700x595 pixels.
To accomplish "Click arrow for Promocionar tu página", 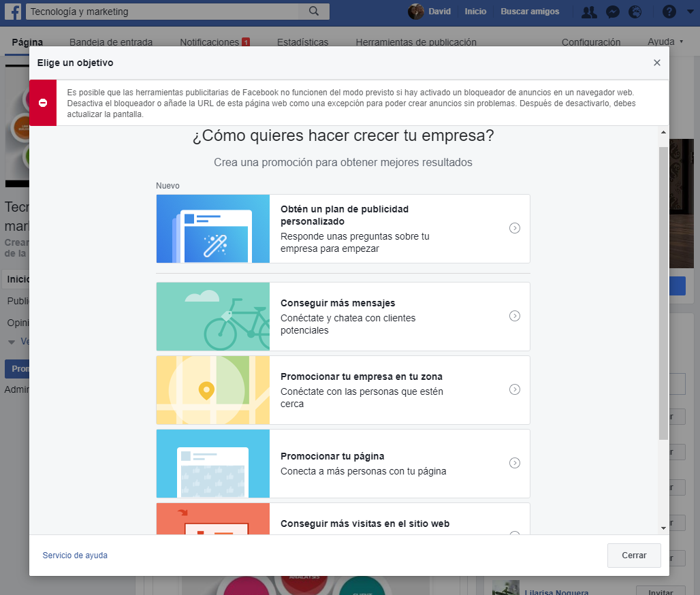I will tap(515, 463).
